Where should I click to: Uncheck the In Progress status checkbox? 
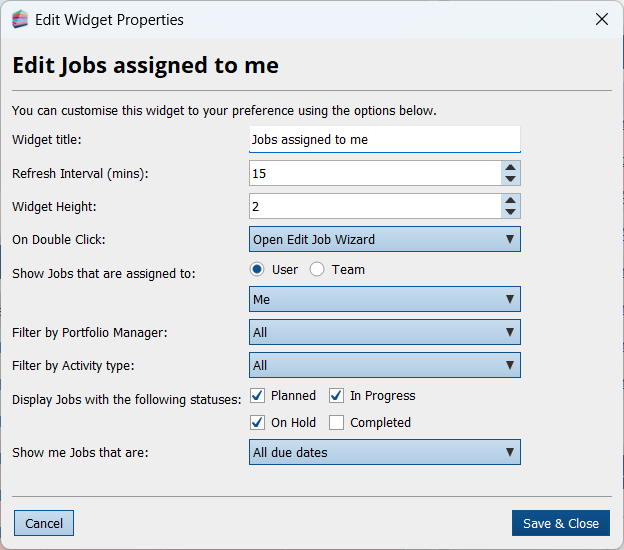336,396
